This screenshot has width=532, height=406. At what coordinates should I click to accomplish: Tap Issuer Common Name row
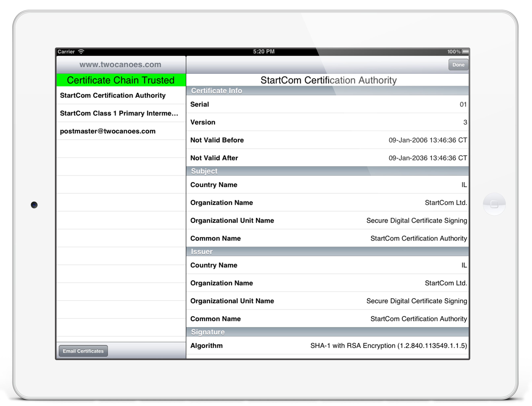click(327, 319)
